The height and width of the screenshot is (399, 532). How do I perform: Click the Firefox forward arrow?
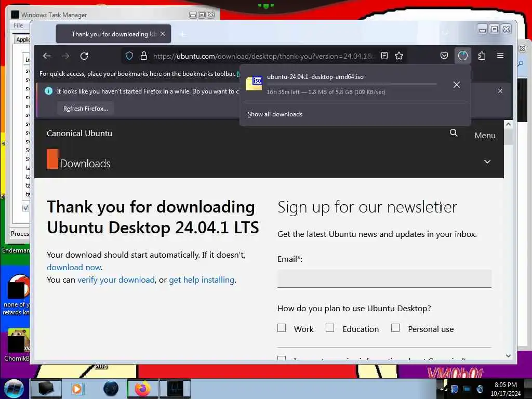[x=65, y=56]
